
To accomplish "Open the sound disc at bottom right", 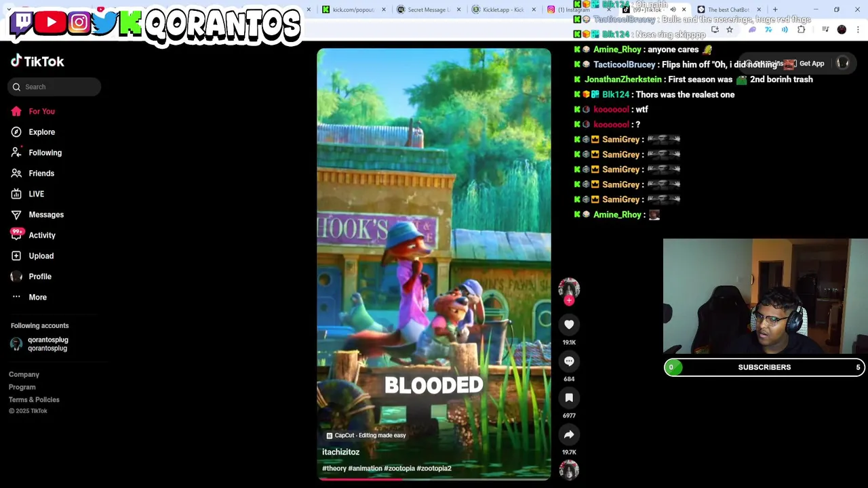I will pyautogui.click(x=569, y=470).
